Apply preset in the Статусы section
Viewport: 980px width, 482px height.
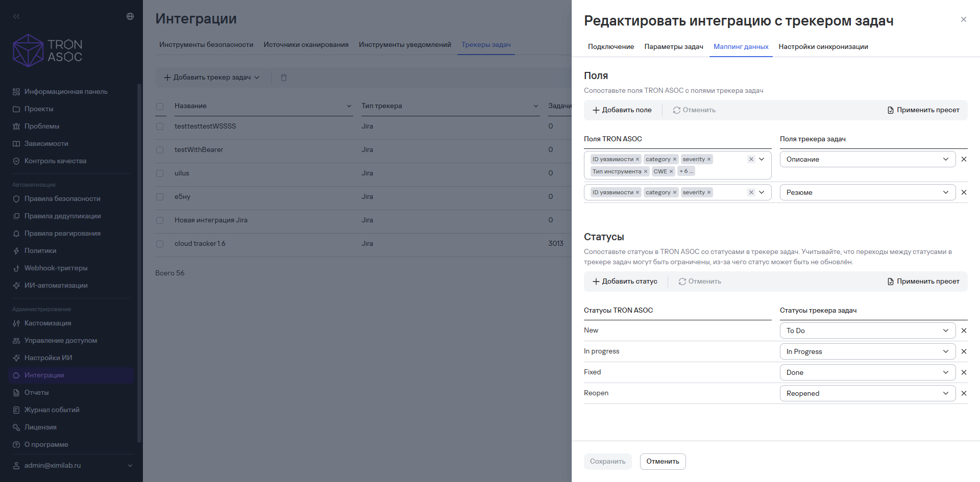tap(923, 282)
